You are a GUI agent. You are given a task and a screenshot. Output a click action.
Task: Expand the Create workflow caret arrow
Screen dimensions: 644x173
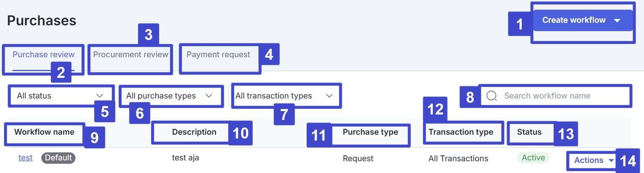click(617, 21)
